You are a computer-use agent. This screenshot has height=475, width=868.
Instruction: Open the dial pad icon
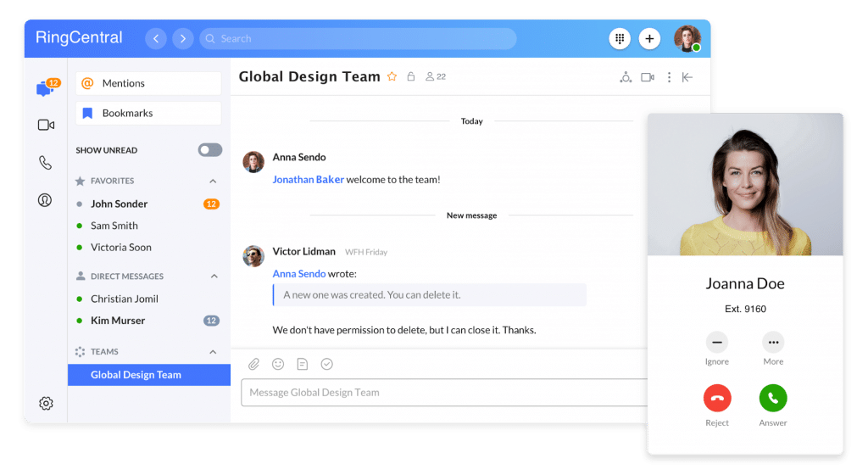[620, 38]
